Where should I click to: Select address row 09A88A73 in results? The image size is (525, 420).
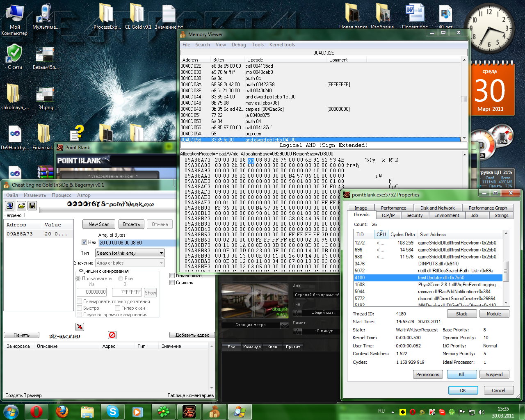pyautogui.click(x=39, y=234)
